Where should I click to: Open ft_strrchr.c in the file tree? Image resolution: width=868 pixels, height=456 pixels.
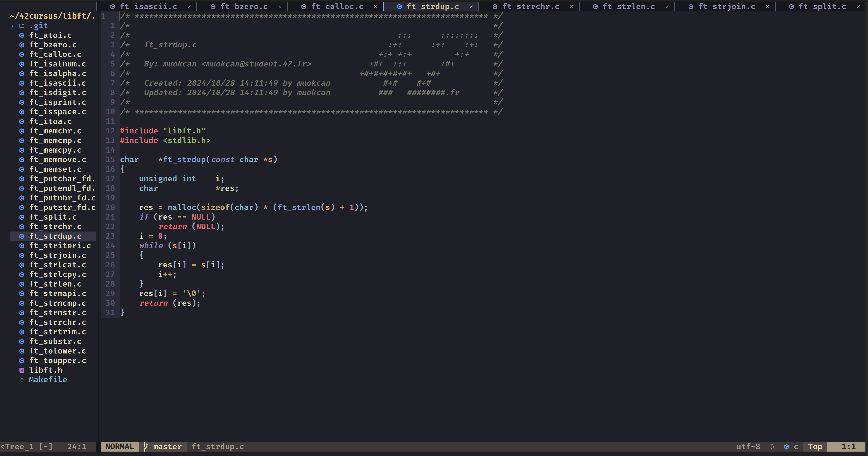(x=58, y=322)
